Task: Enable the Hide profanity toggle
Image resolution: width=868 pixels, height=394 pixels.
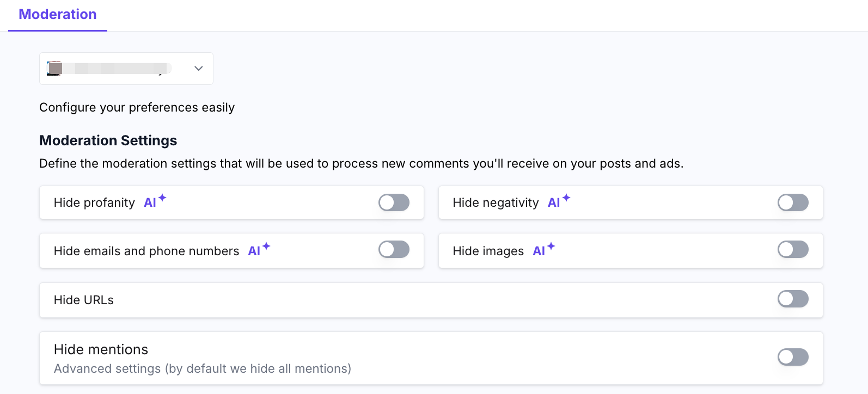Action: [x=394, y=202]
